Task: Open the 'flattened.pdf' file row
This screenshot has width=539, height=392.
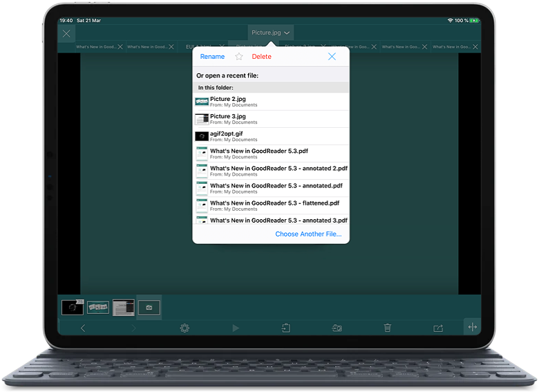Action: point(271,205)
